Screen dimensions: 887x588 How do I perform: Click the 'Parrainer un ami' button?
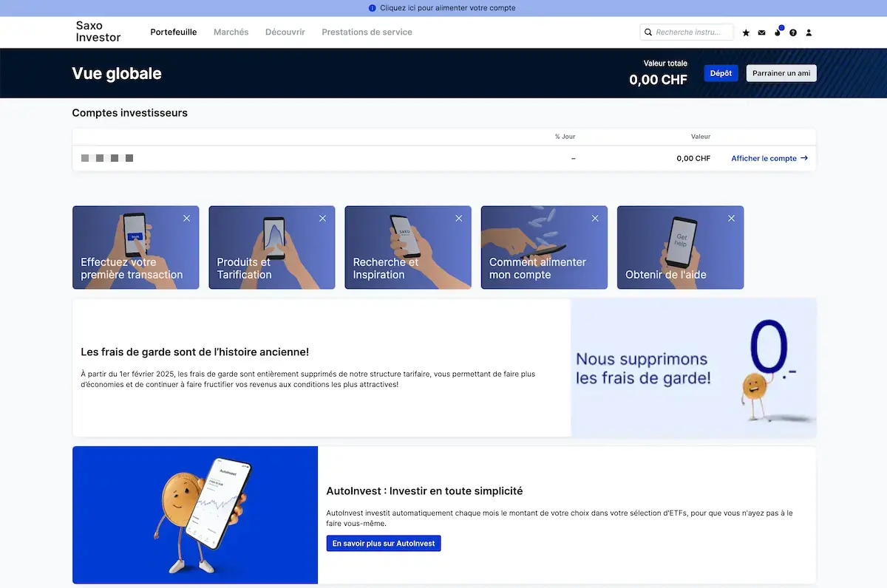(781, 73)
